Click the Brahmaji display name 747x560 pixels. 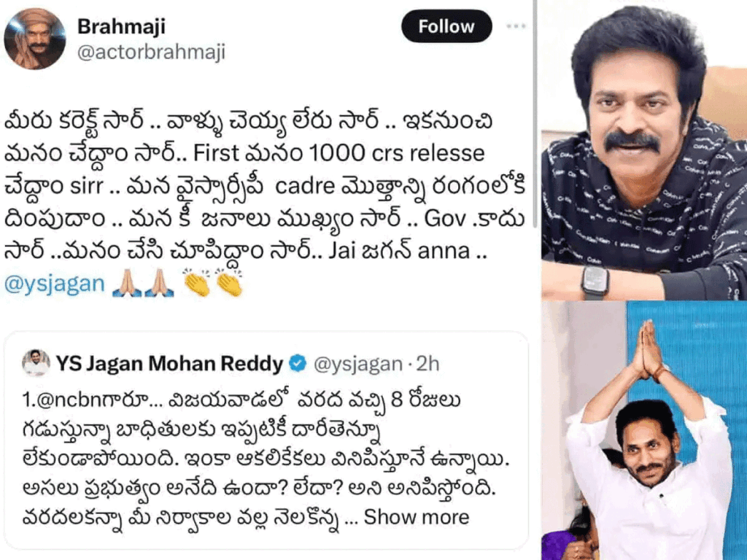(x=122, y=26)
